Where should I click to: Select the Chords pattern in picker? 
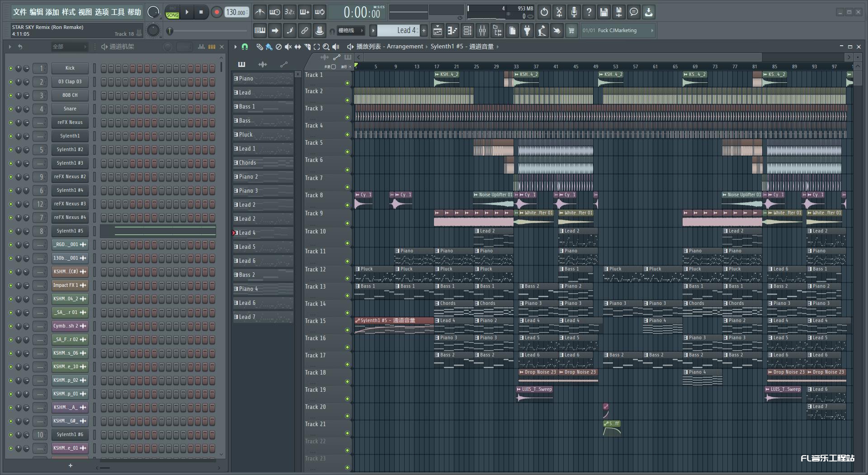click(263, 163)
